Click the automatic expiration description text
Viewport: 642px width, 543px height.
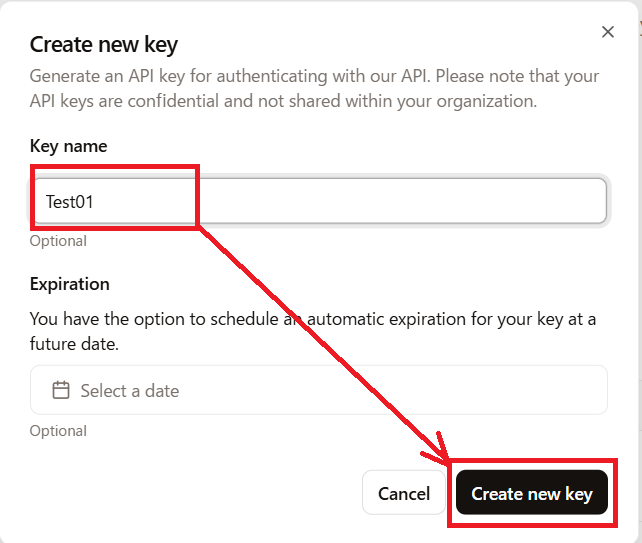[312, 319]
